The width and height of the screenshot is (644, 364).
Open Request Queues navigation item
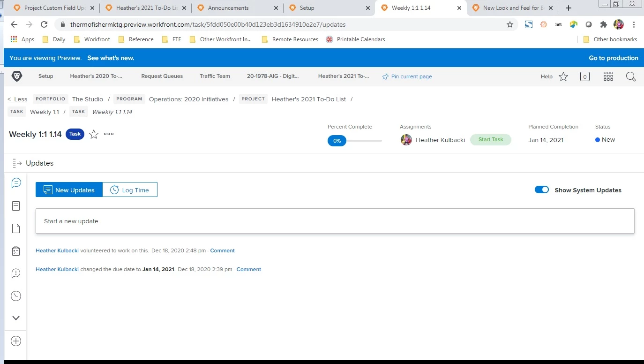pyautogui.click(x=162, y=76)
